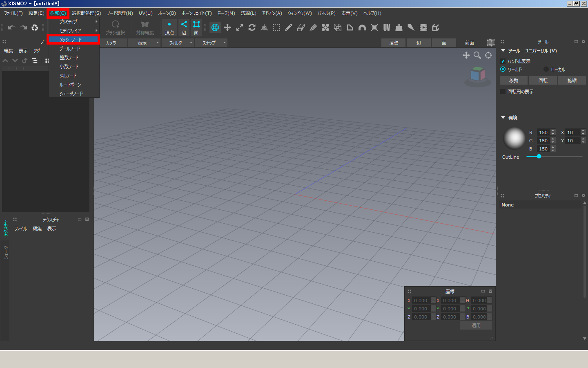
Task: Click the 適用 button in 座標 panel
Action: click(476, 325)
